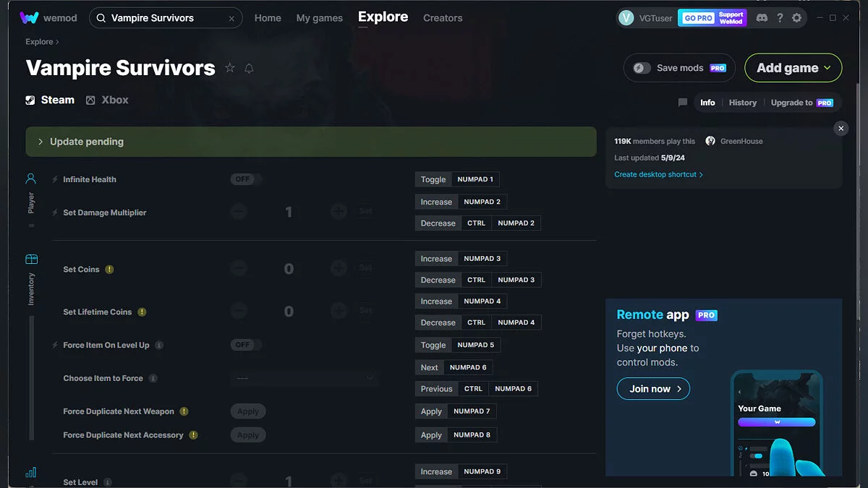Click the help question mark icon
This screenshot has height=488, width=868.
(x=779, y=18)
